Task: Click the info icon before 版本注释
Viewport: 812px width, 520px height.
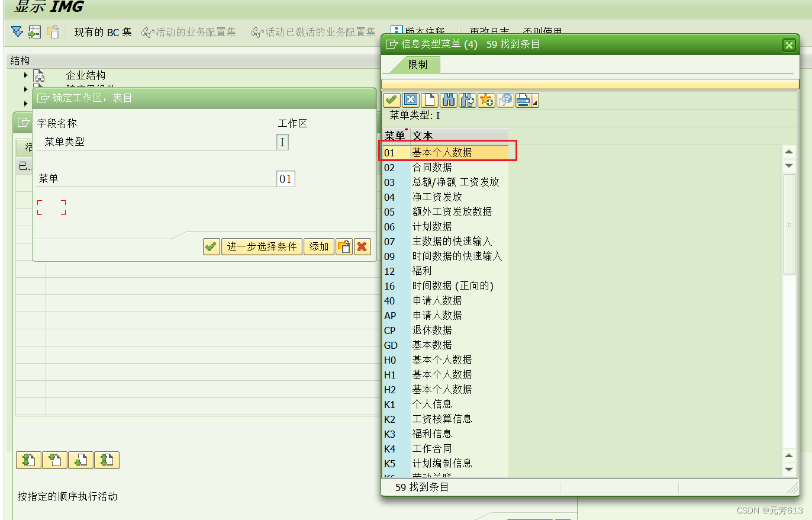Action: (x=397, y=31)
